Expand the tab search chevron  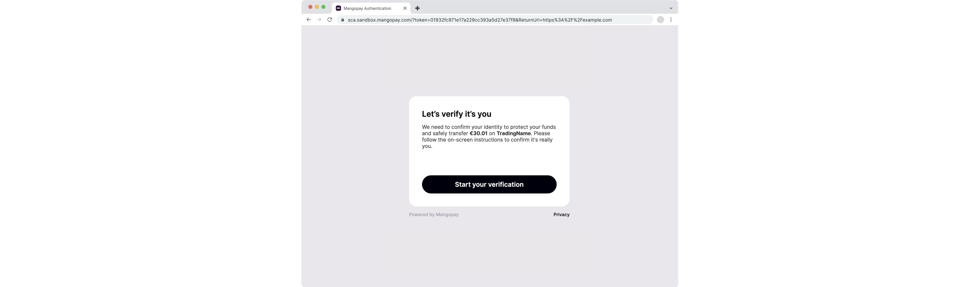tap(671, 8)
